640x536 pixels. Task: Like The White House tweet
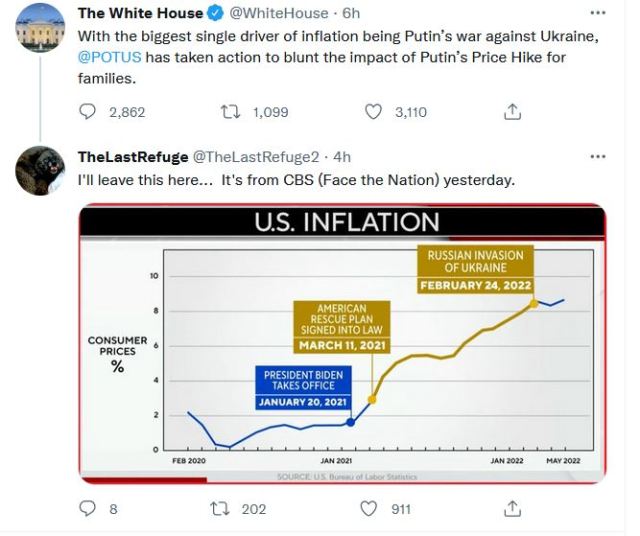point(374,112)
